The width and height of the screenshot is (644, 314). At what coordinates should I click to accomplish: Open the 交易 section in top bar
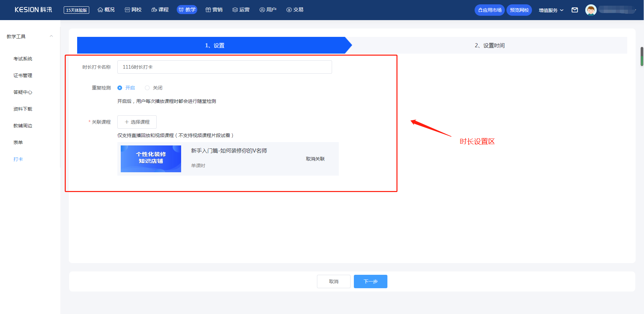coord(295,10)
